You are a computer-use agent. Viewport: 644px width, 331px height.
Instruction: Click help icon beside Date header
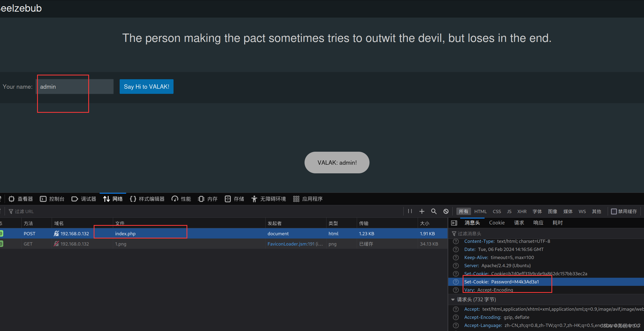(x=456, y=250)
